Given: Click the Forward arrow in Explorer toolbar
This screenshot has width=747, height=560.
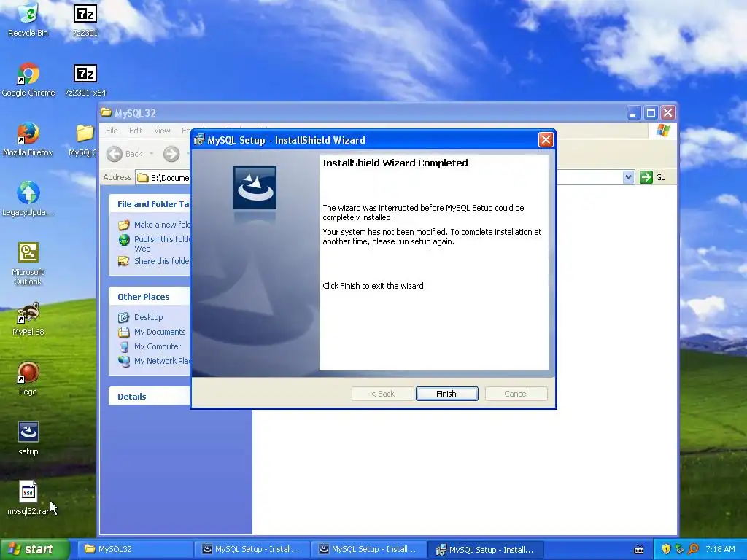Looking at the screenshot, I should point(171,153).
